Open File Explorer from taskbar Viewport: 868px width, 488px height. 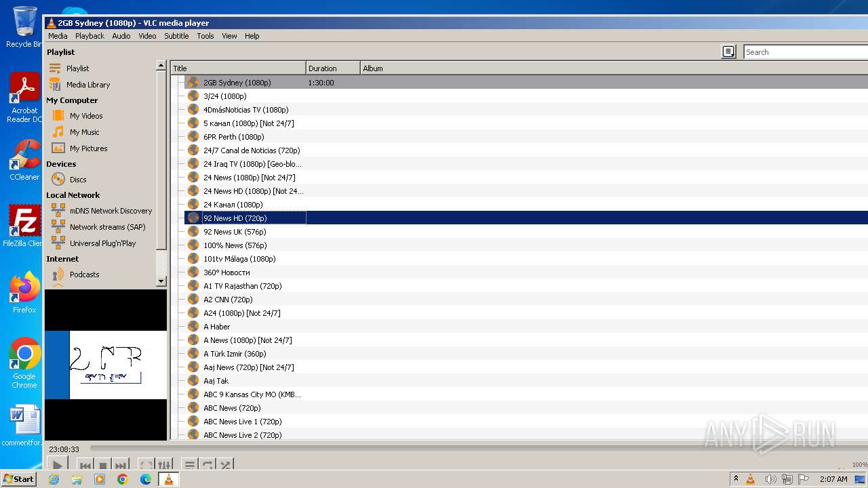(77, 479)
